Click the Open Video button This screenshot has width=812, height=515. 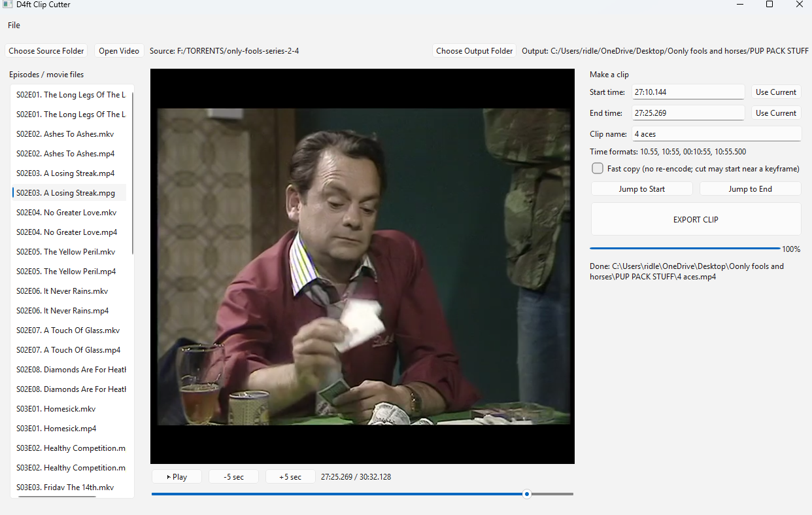click(x=119, y=51)
